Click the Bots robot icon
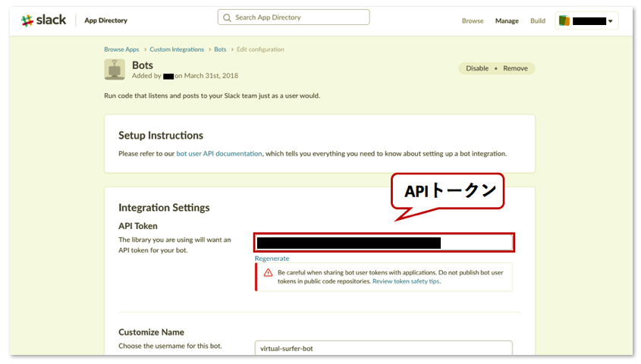The image size is (641, 364). click(115, 69)
